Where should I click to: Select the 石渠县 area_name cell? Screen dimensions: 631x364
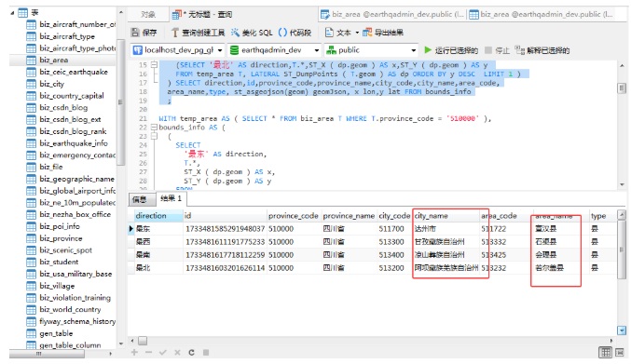[x=561, y=242]
